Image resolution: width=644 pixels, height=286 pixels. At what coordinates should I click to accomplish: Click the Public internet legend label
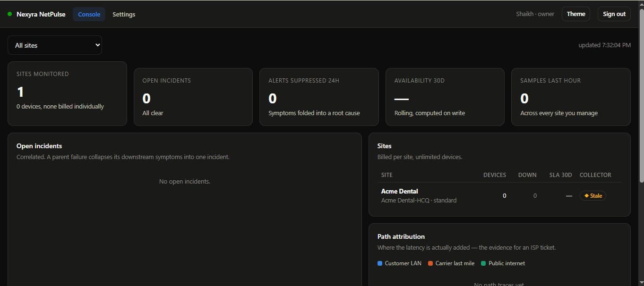[507, 263]
